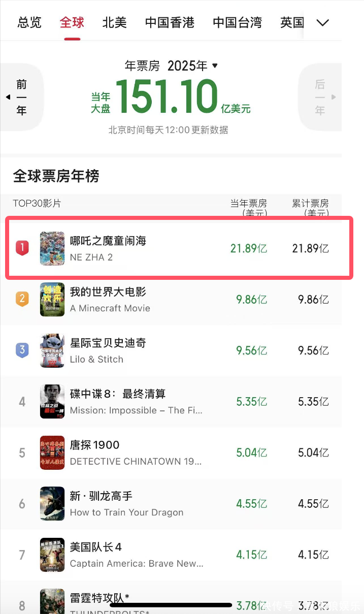Click the red rank 1 badge
The width and height of the screenshot is (364, 614).
[x=22, y=248]
